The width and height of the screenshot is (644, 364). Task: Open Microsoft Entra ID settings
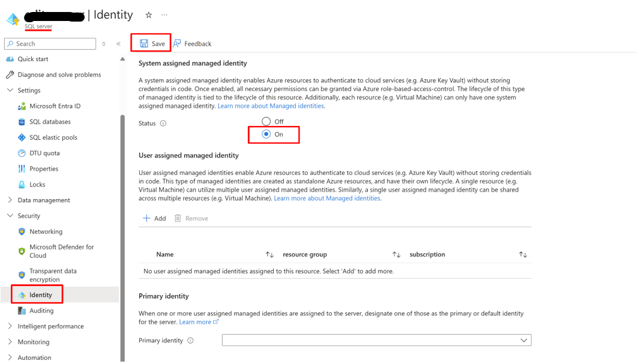click(x=57, y=106)
